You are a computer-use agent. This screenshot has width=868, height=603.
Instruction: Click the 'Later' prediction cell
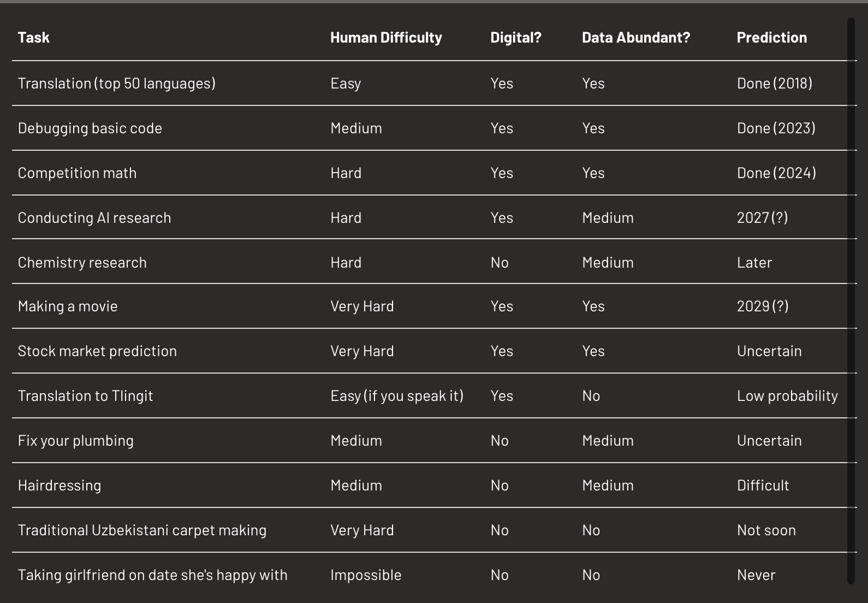(754, 263)
